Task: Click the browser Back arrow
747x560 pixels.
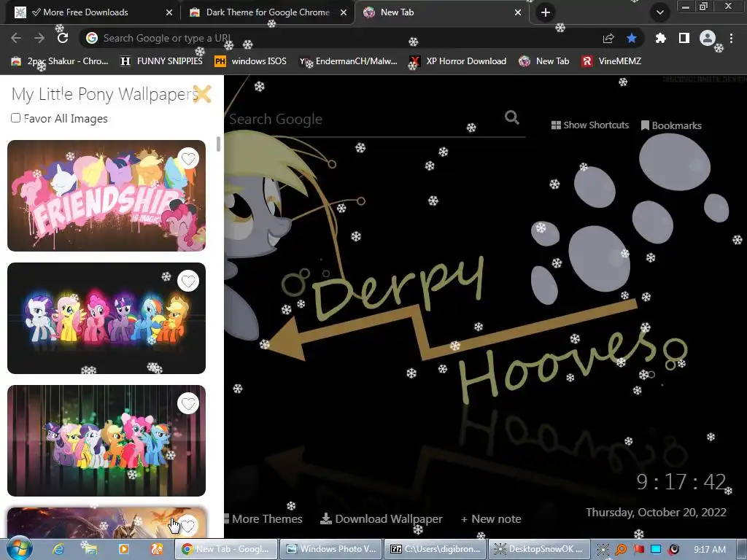Action: [x=16, y=38]
